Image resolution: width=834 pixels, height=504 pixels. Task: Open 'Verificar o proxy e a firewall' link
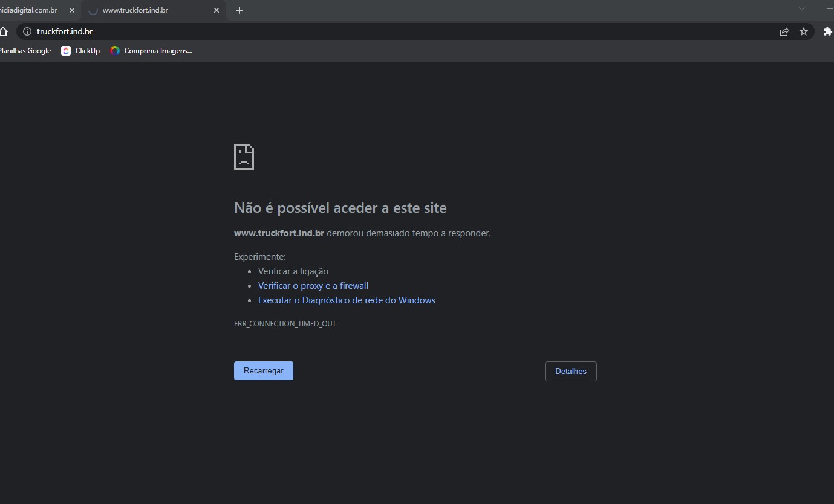pos(313,286)
